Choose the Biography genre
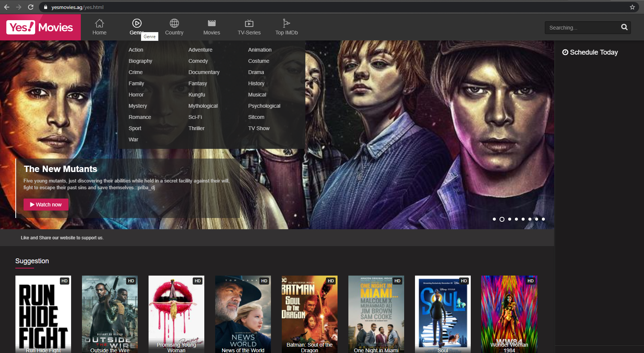Viewport: 644px width, 353px height. (140, 61)
